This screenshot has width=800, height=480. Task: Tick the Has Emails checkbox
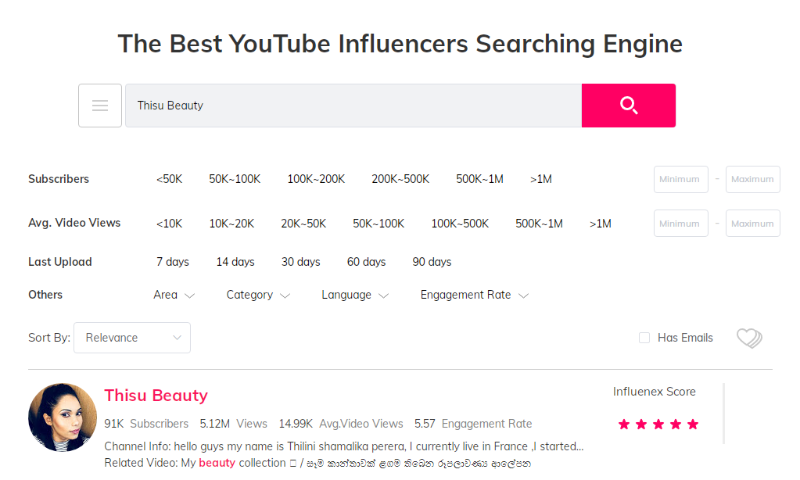645,338
